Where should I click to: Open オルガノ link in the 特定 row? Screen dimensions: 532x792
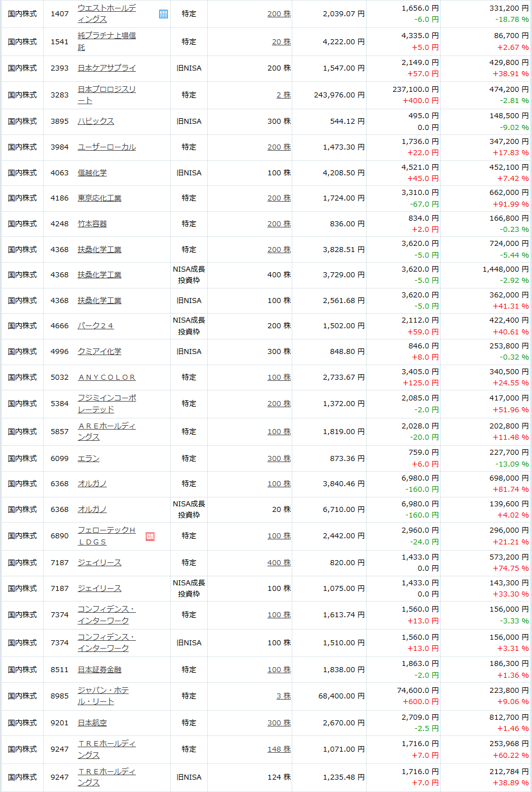[92, 483]
